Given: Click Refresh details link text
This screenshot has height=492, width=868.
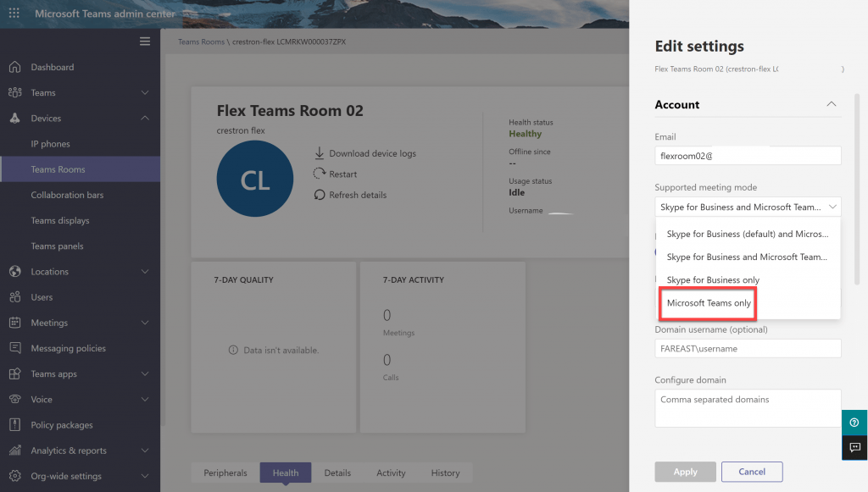Looking at the screenshot, I should click(x=358, y=195).
